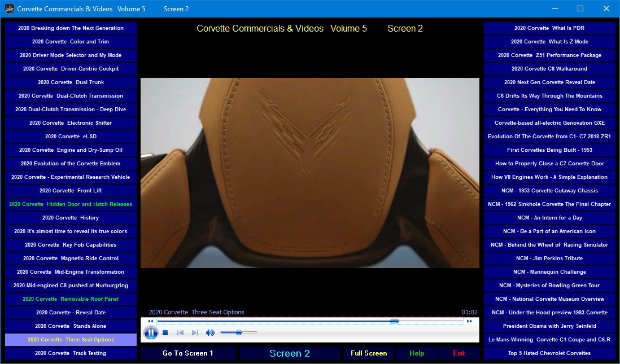Open C6 Drifts Its Way Through The Mountains
This screenshot has width=620, height=364.
(x=549, y=95)
